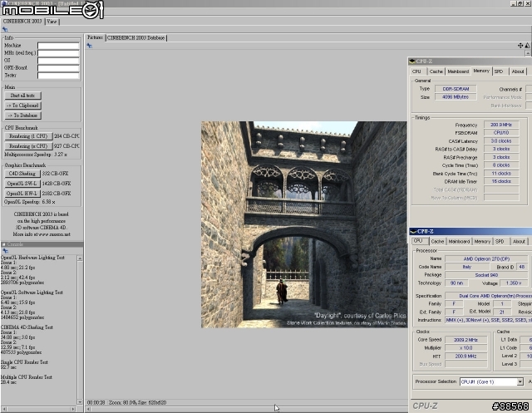This screenshot has height=413, width=532.
Task: Start the OpenGL SW-L test
Action: 22,184
